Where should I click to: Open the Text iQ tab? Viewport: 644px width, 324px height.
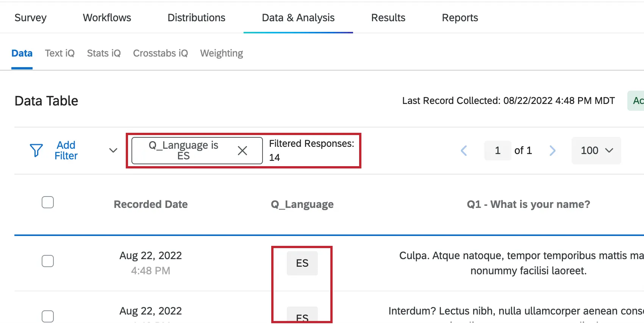(59, 53)
